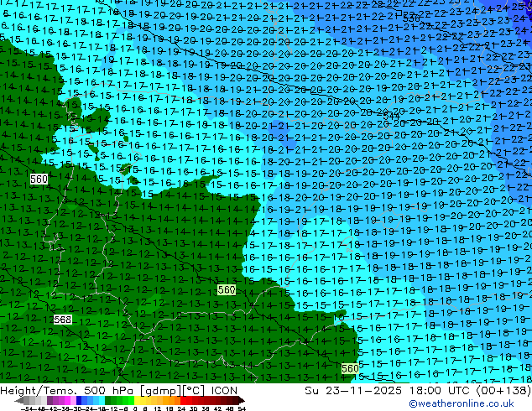Click the '18:00 UTC' time text
Screen dimensions: 532x411
441,391
